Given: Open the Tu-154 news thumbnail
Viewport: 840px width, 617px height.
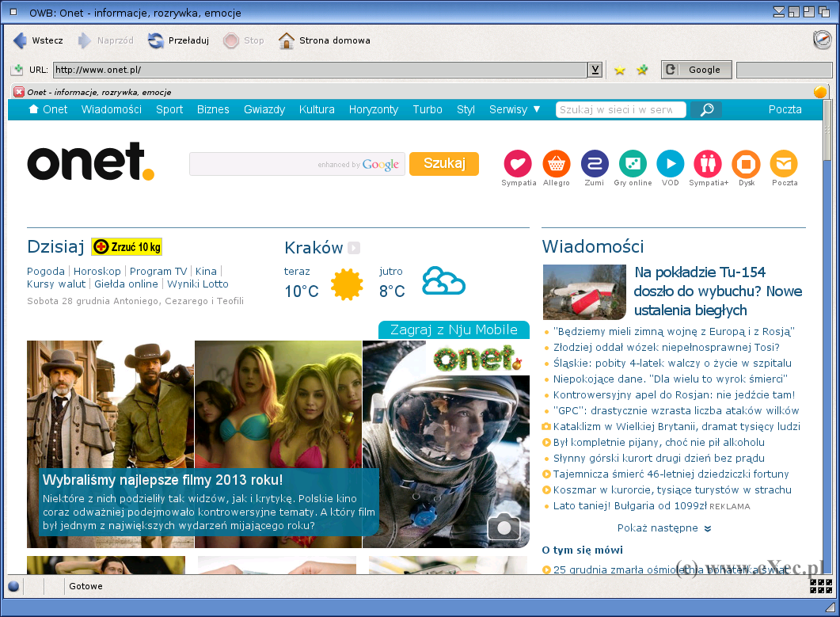Looking at the screenshot, I should pos(584,291).
